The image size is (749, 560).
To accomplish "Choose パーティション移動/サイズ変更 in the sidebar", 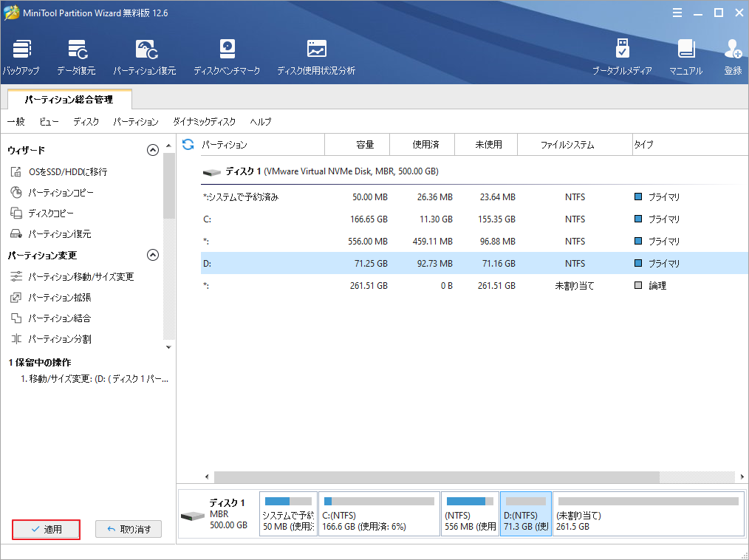I will (x=72, y=276).
